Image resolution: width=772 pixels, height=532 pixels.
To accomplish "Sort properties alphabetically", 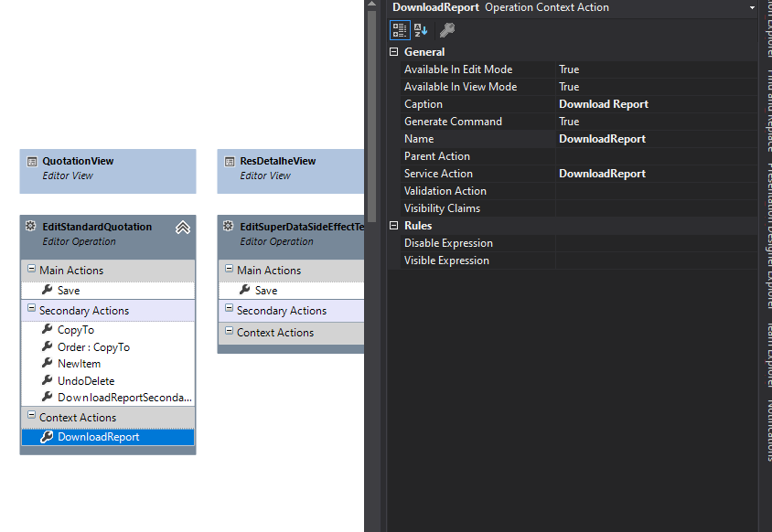I will 421,30.
